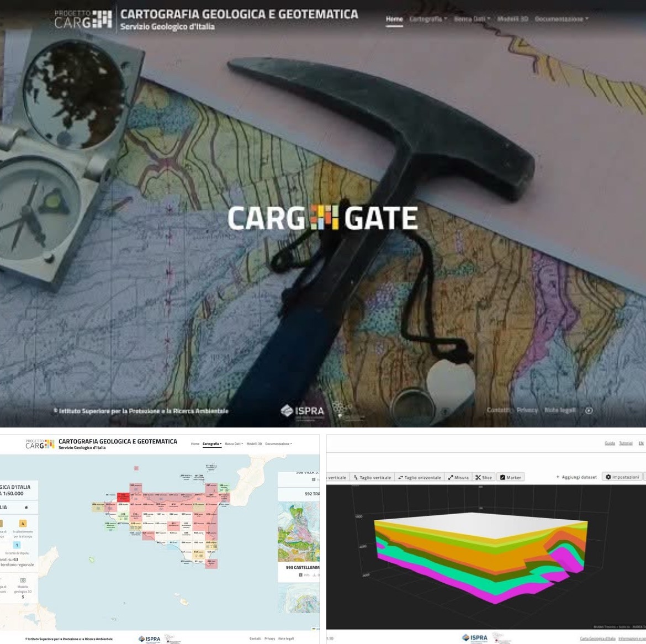The image size is (646, 644).
Task: Open the Guida link in the 3D viewer
Action: point(610,444)
